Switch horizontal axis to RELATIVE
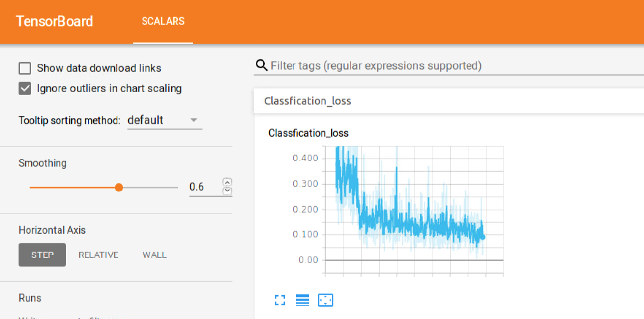The width and height of the screenshot is (644, 319). [x=98, y=255]
